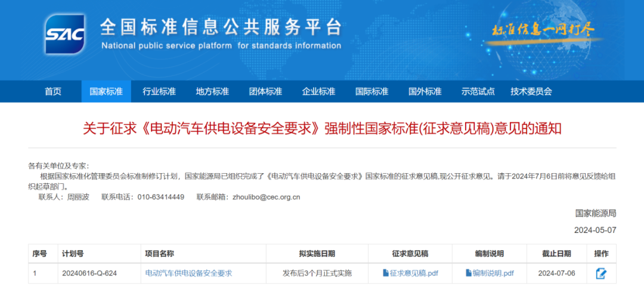This screenshot has height=295, width=644.
Task: Click the SAC logo icon
Action: 64,35
